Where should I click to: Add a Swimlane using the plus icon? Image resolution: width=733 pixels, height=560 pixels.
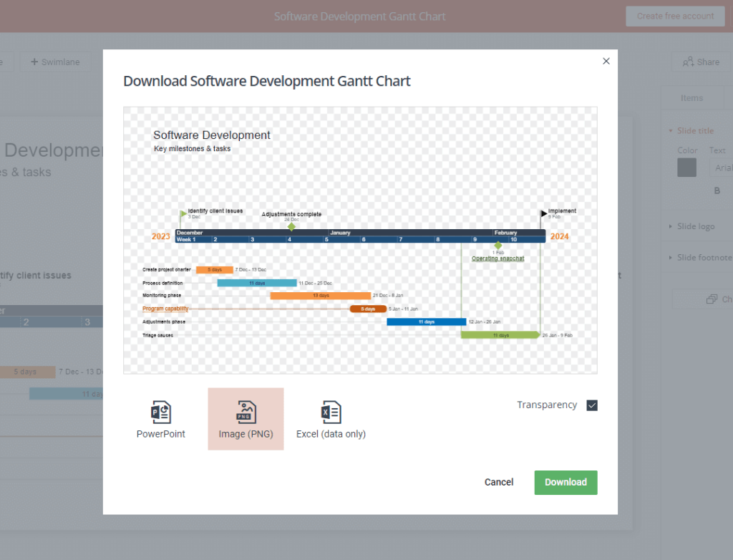pyautogui.click(x=55, y=62)
